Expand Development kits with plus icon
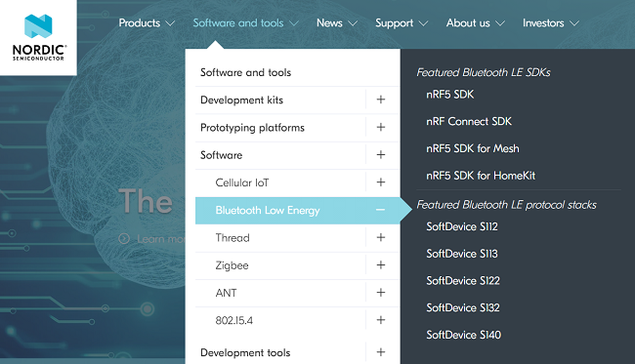635x364 pixels. pyautogui.click(x=381, y=100)
